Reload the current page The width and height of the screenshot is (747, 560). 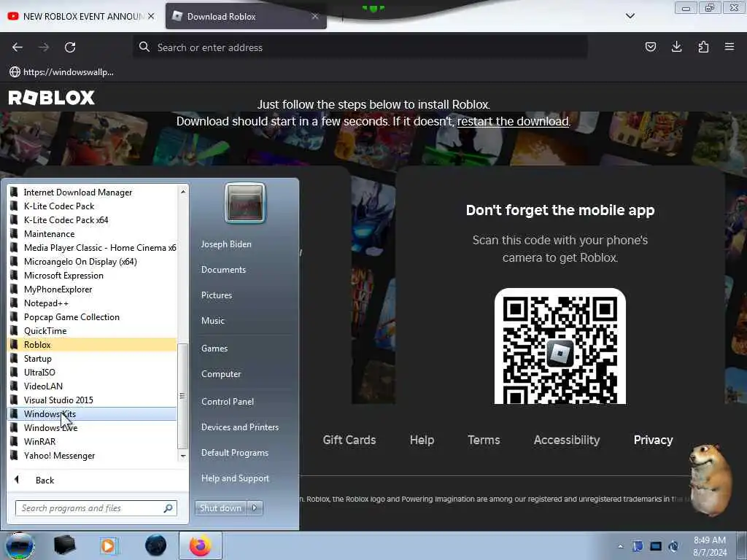(70, 47)
